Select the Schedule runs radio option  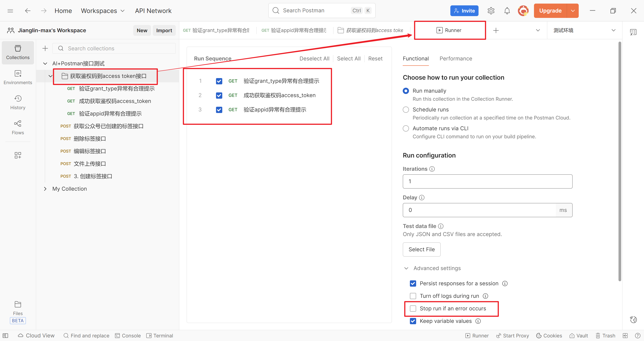coord(406,110)
